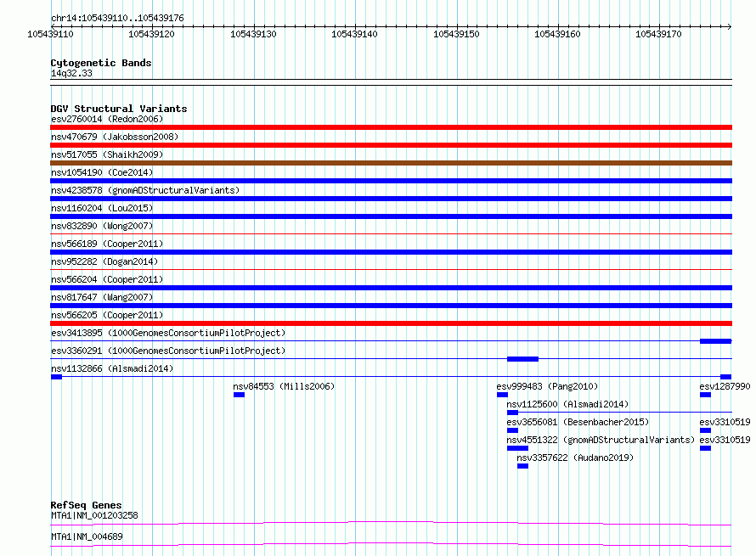
Task: Open variant label nsv817647 (Wang2007)
Action: tap(102, 297)
